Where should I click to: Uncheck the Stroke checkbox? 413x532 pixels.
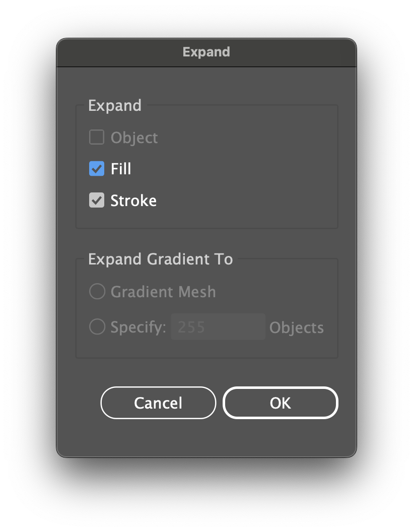pos(97,201)
